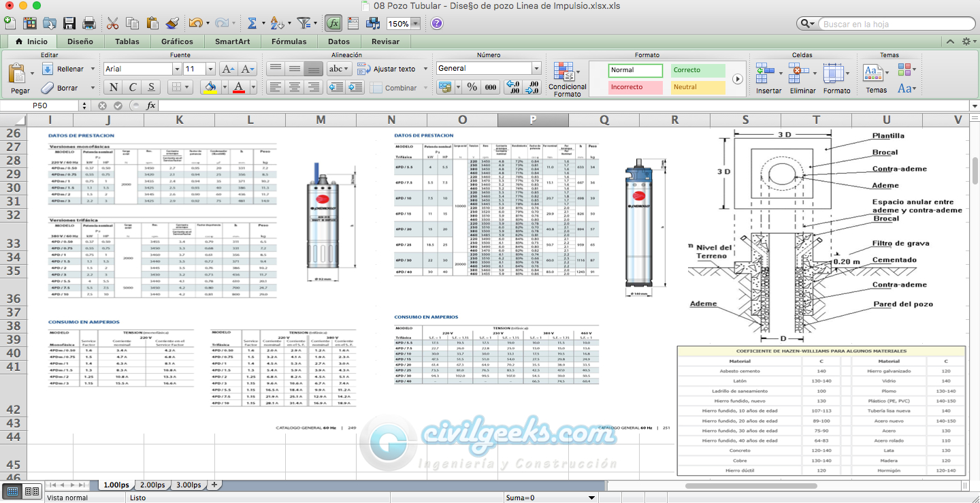980x503 pixels.
Task: Click the Save floppy disk icon
Action: coord(69,23)
